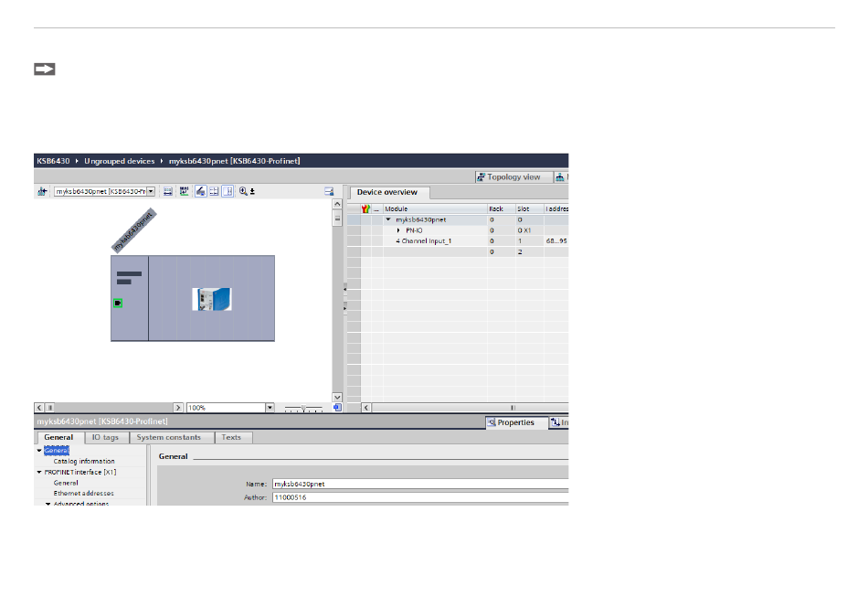
Task: Click the icon right after the device selector
Action: [167, 192]
